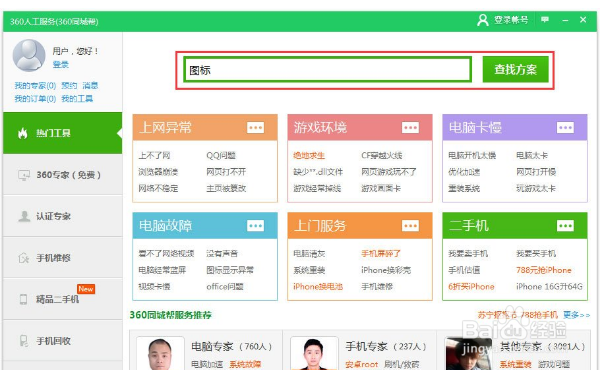Image resolution: width=603 pixels, height=370 pixels.
Task: Click the monitor icon beside 360专家
Action: (24, 175)
